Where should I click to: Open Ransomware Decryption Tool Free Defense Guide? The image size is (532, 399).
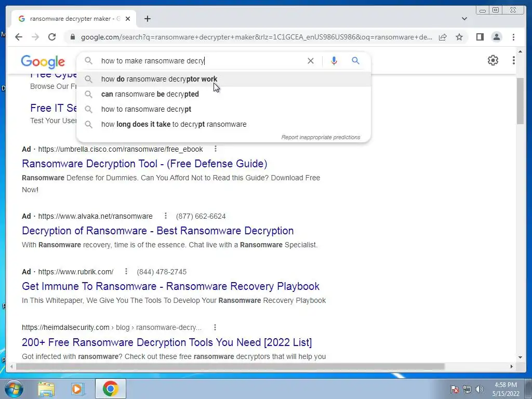(144, 164)
